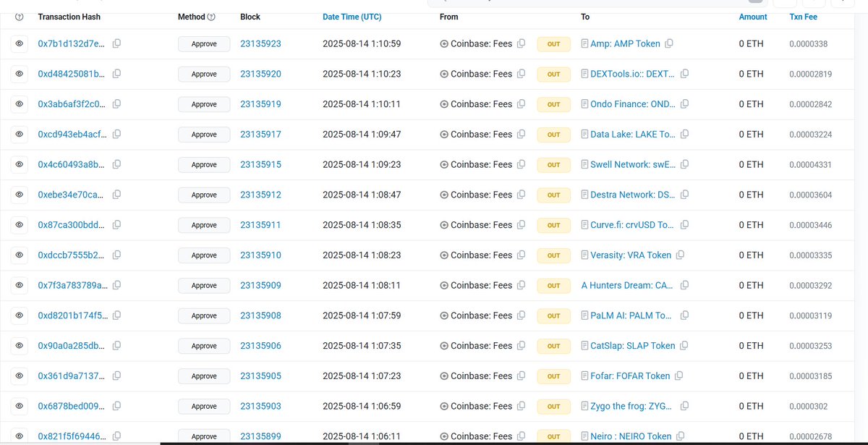
Task: Copy From address in block 23135910 row
Action: point(521,255)
